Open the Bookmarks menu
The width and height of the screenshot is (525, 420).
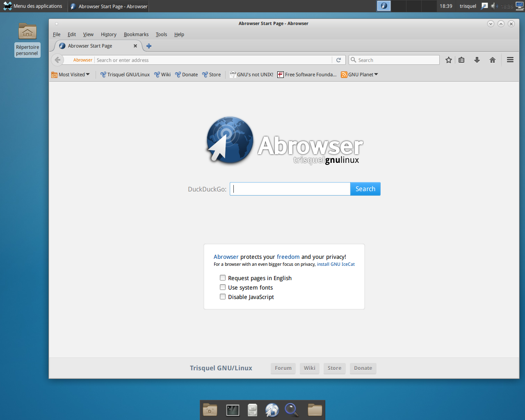coord(136,34)
